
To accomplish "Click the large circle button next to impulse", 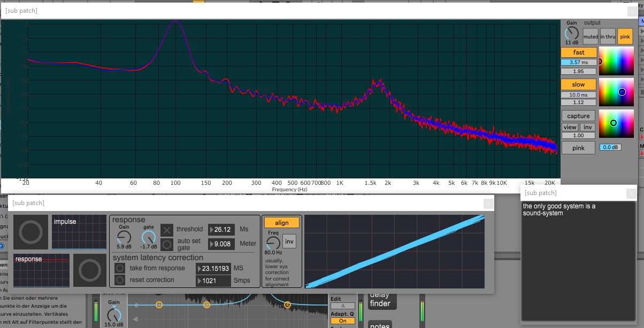I will click(x=31, y=232).
